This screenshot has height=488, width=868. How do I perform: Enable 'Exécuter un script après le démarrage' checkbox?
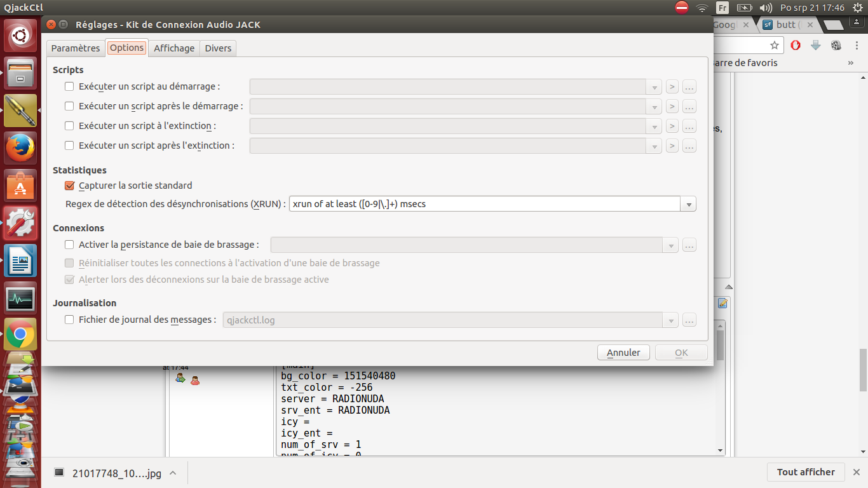tap(69, 106)
